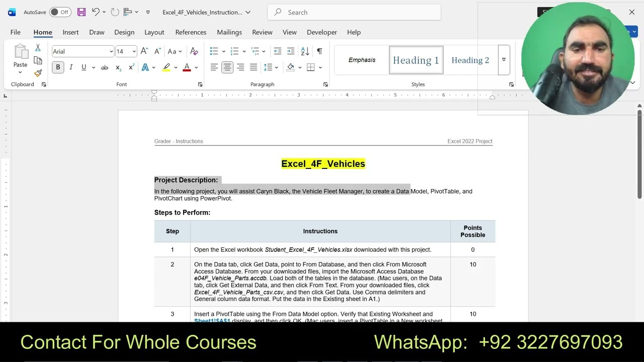Open the font name dropdown

[111, 51]
